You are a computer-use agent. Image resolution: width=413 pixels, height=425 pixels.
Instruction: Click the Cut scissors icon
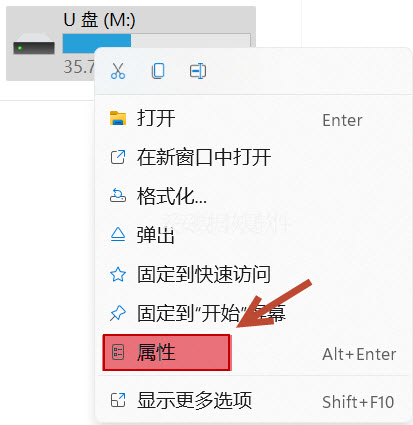click(x=118, y=71)
